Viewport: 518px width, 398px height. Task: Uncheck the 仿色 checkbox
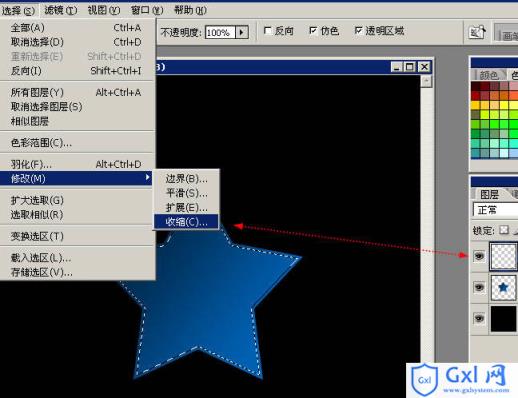(x=313, y=31)
